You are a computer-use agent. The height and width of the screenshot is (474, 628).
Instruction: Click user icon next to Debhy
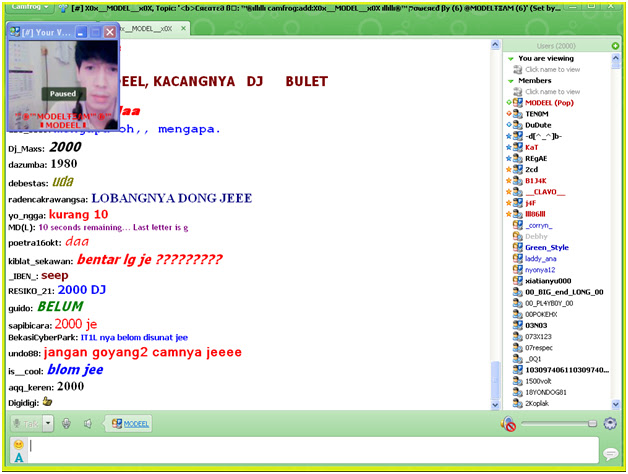pyautogui.click(x=518, y=236)
